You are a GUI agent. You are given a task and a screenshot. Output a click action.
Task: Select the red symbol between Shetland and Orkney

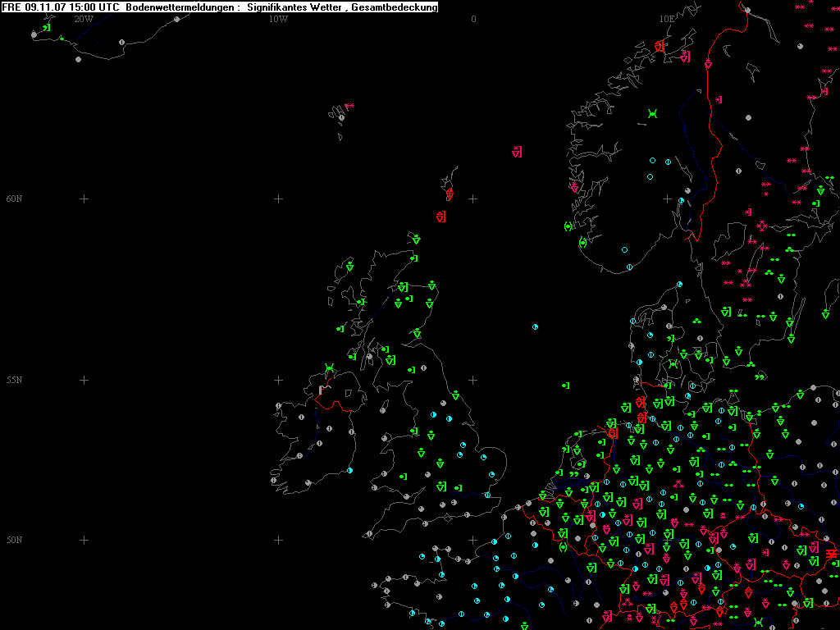[441, 217]
